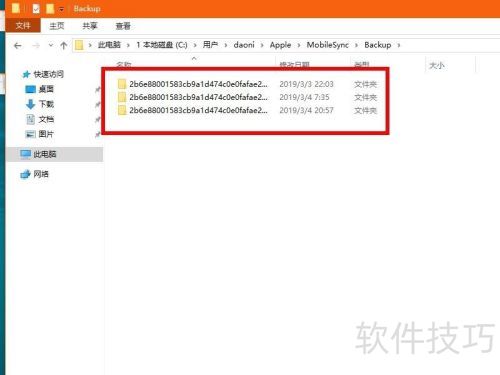The image size is (500, 375).
Task: Click folder icon of the 2019/3/4 7:35 row
Action: click(x=122, y=97)
